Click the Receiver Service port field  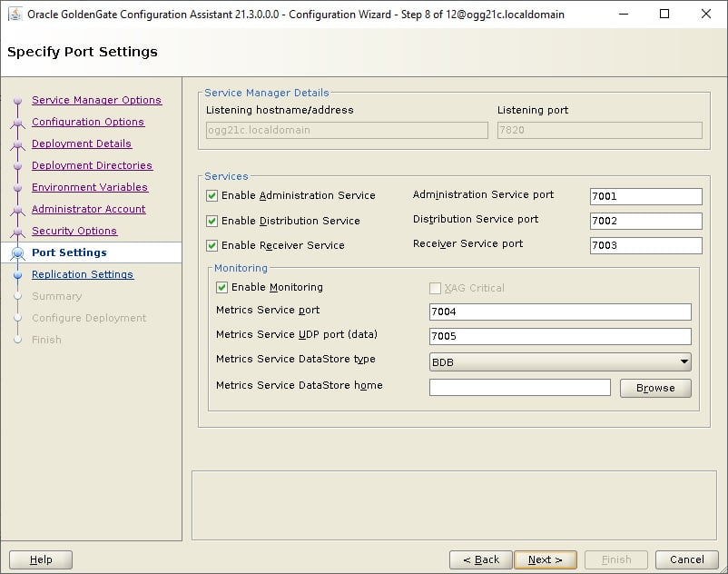pyautogui.click(x=645, y=245)
